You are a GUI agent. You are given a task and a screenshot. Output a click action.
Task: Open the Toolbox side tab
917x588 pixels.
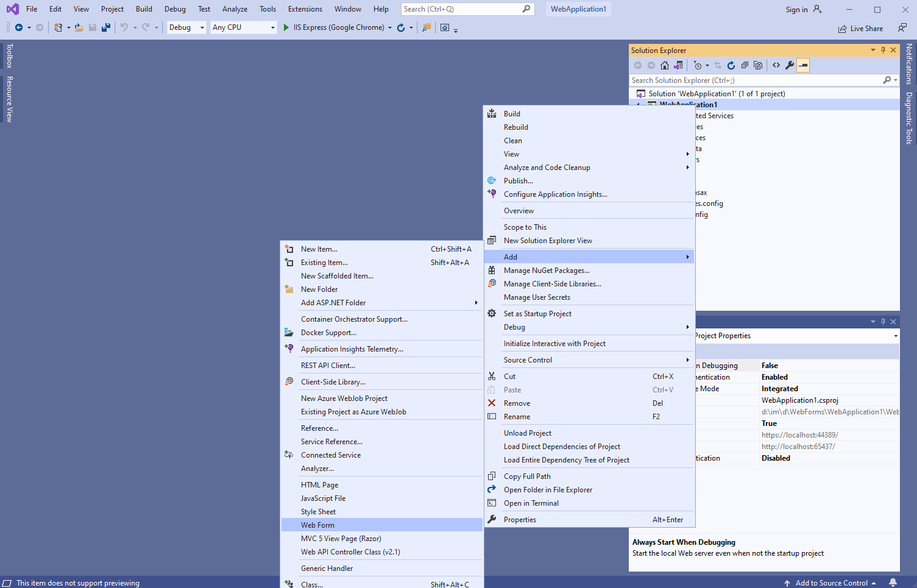[x=9, y=55]
